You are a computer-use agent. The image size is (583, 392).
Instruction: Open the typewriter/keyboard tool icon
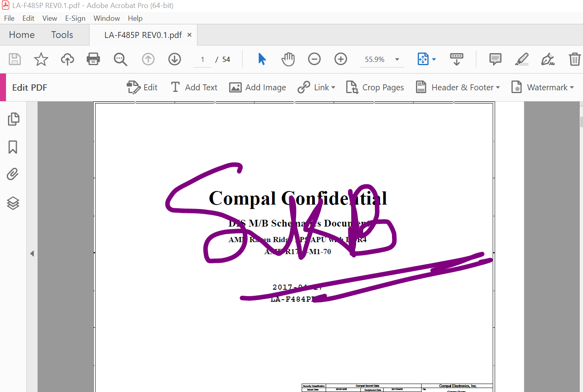pyautogui.click(x=457, y=59)
